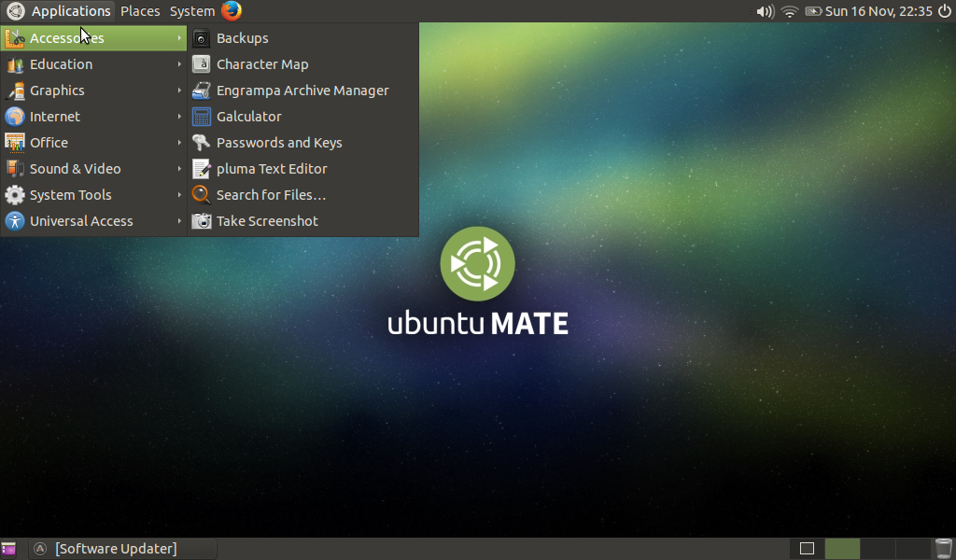
Task: Start Search for Files tool
Action: point(303,195)
